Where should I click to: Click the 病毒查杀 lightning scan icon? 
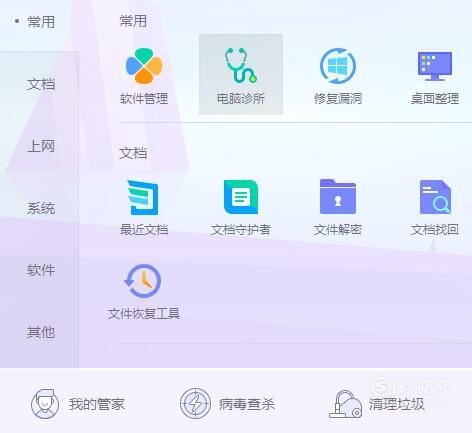[x=195, y=403]
